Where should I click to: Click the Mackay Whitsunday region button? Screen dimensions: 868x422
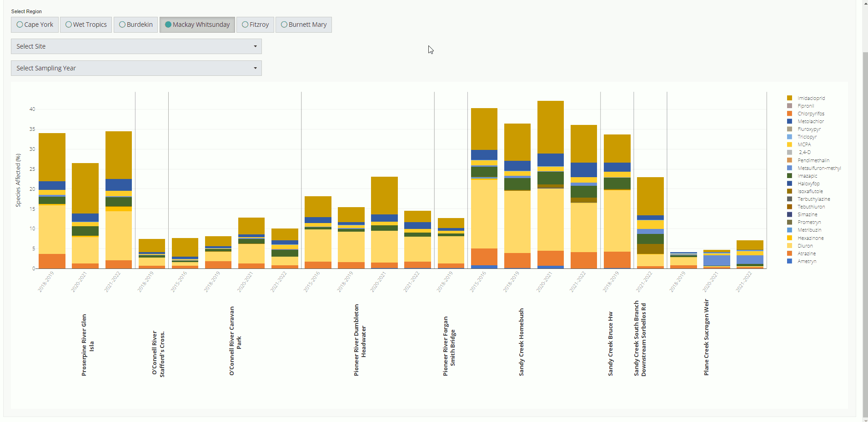(197, 25)
